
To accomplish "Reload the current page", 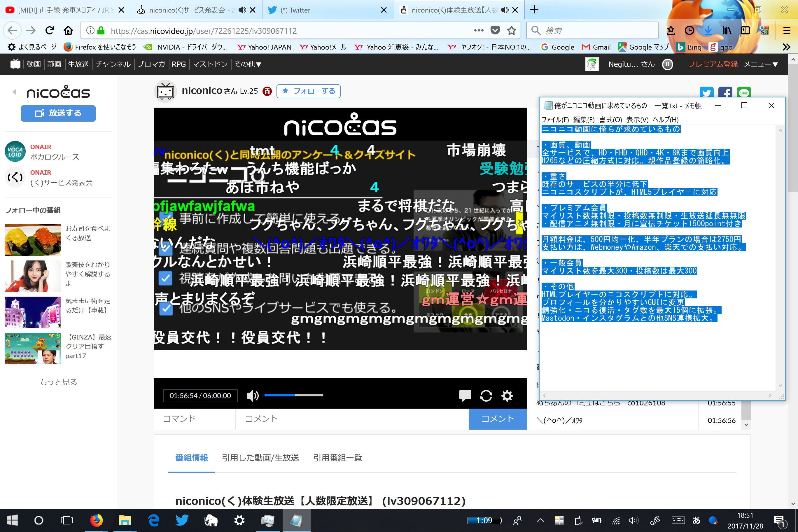I will pyautogui.click(x=50, y=31).
